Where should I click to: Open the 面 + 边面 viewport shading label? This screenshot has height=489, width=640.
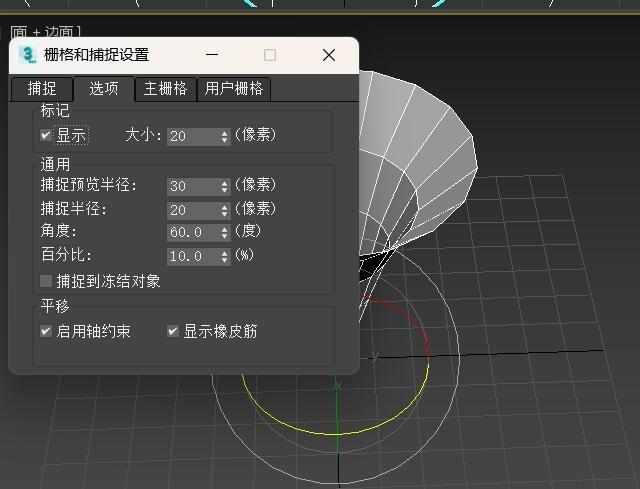[x=46, y=33]
